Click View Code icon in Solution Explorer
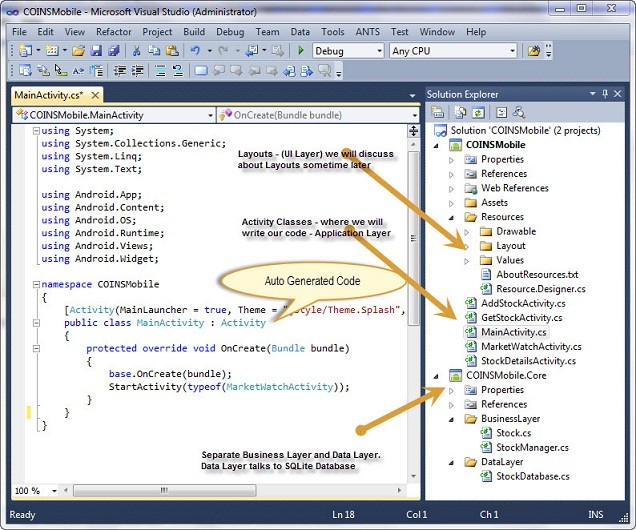The height and width of the screenshot is (530, 636). pyautogui.click(x=501, y=112)
